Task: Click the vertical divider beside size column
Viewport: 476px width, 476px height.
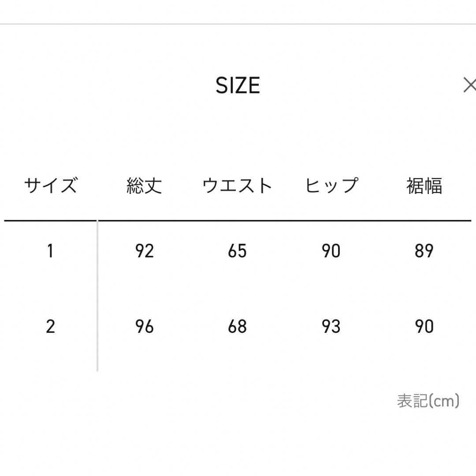Action: pyautogui.click(x=97, y=296)
